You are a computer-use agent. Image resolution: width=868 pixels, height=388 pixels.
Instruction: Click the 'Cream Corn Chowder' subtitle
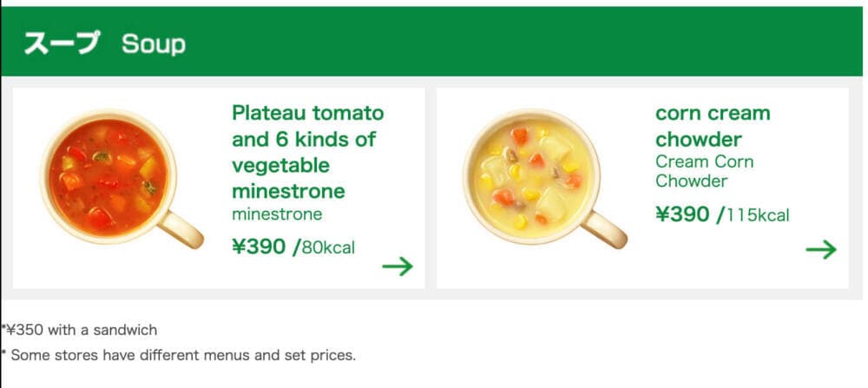tap(704, 171)
